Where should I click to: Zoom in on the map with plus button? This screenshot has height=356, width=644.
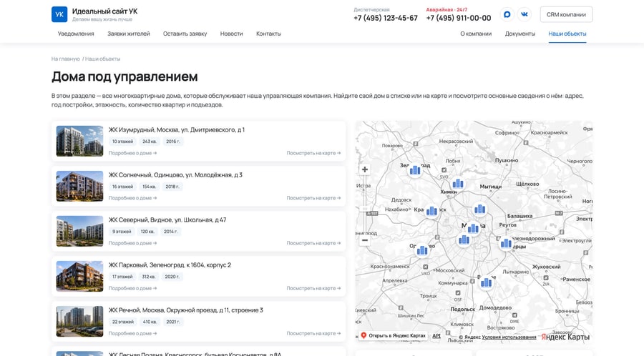(365, 169)
